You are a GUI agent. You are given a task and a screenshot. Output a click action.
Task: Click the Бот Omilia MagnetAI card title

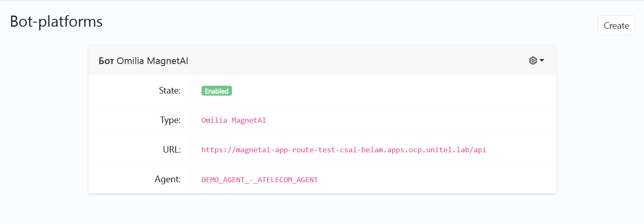coord(143,61)
